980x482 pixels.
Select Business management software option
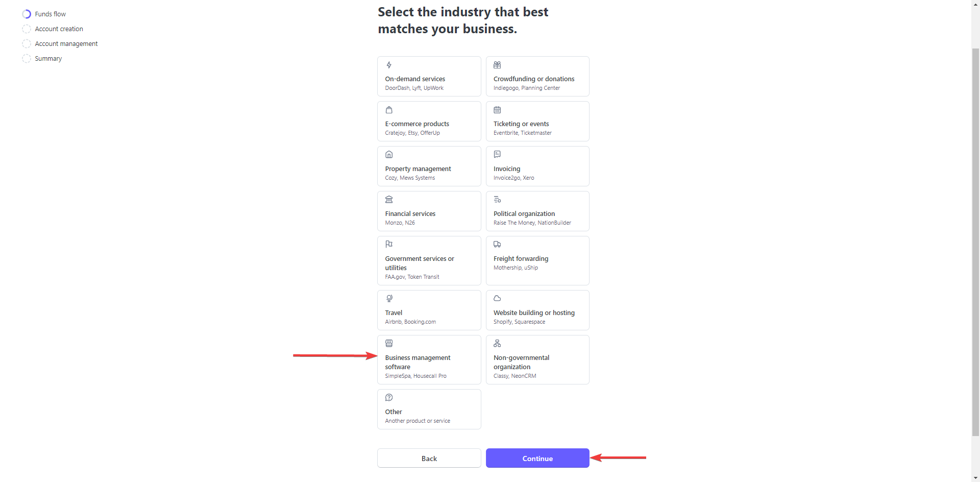pyautogui.click(x=429, y=360)
